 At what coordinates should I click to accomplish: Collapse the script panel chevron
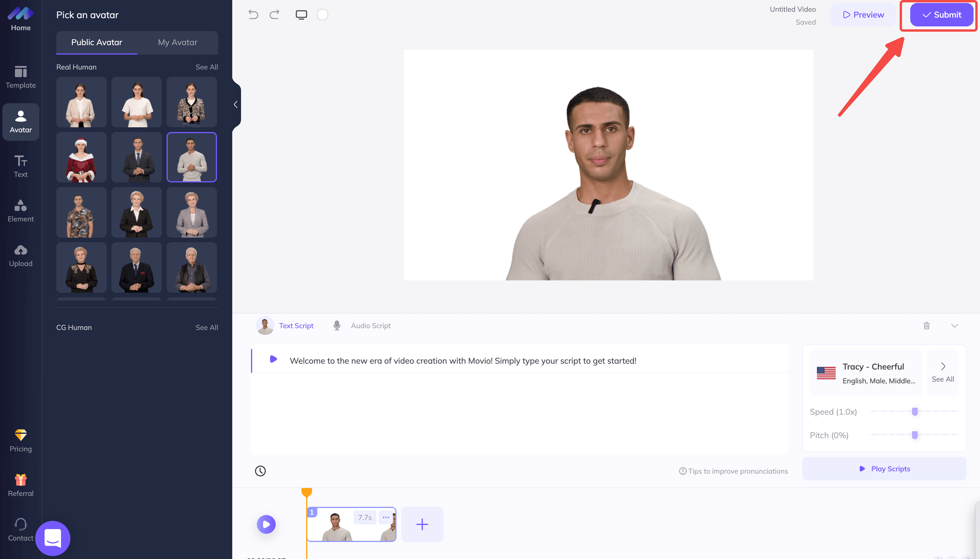pyautogui.click(x=955, y=326)
